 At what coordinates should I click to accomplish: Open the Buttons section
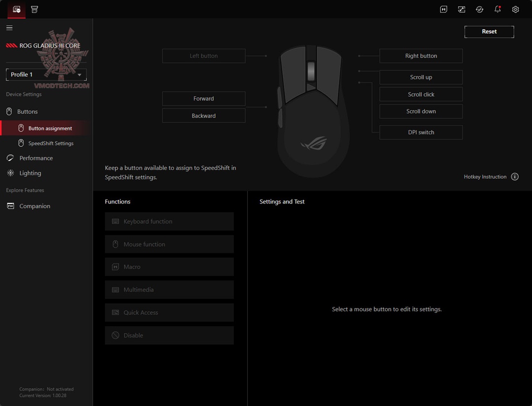tap(27, 111)
